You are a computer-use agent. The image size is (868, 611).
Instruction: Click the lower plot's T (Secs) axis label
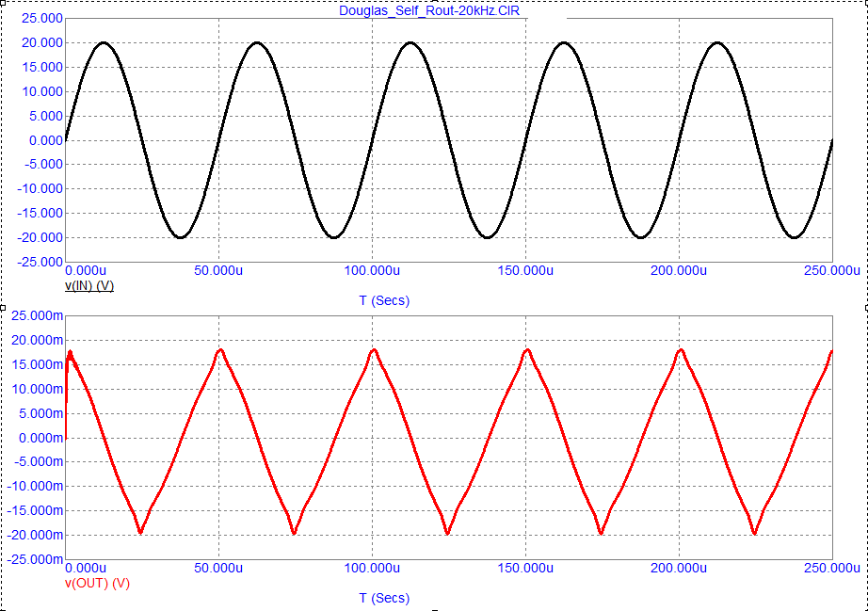[x=384, y=598]
